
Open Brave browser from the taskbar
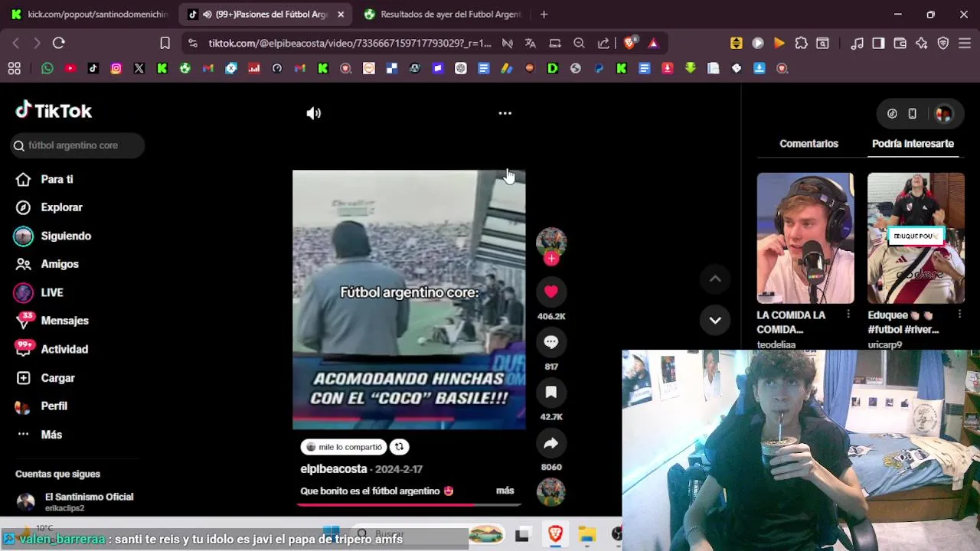coord(556,534)
